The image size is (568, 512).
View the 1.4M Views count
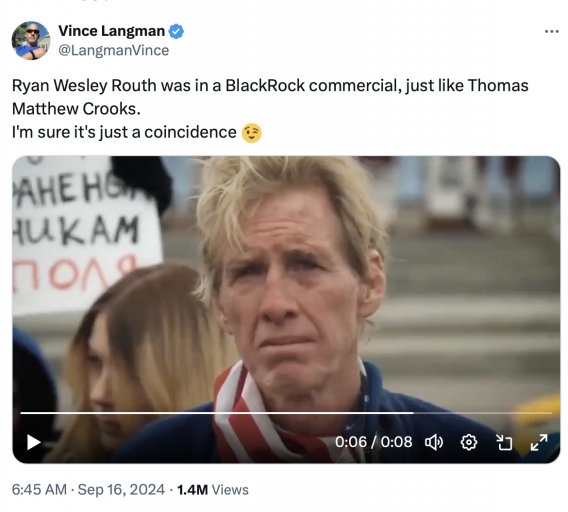click(213, 490)
